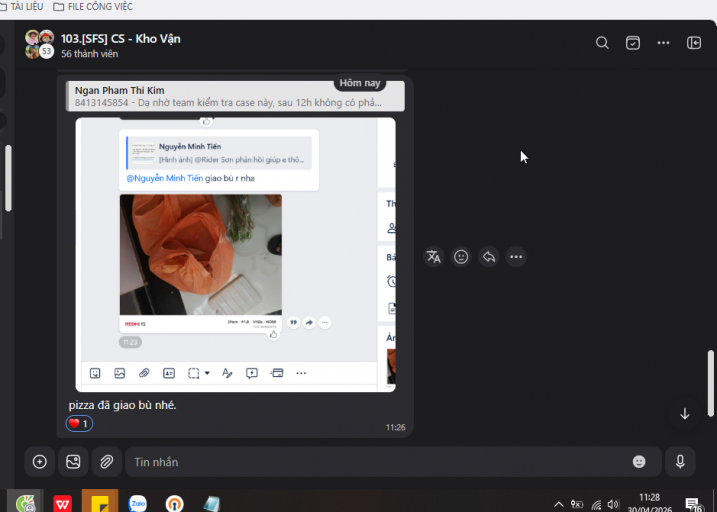Image resolution: width=717 pixels, height=512 pixels.
Task: Start voice message with microphone icon
Action: (x=680, y=462)
